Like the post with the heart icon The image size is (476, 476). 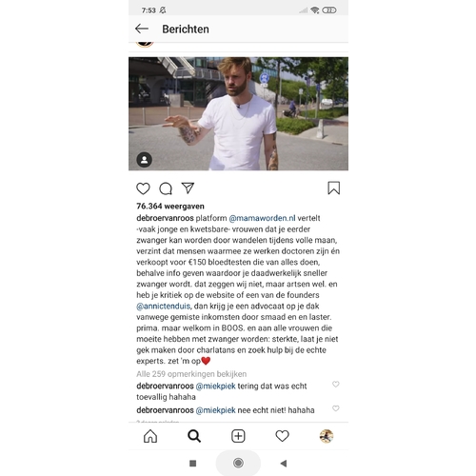(x=143, y=188)
